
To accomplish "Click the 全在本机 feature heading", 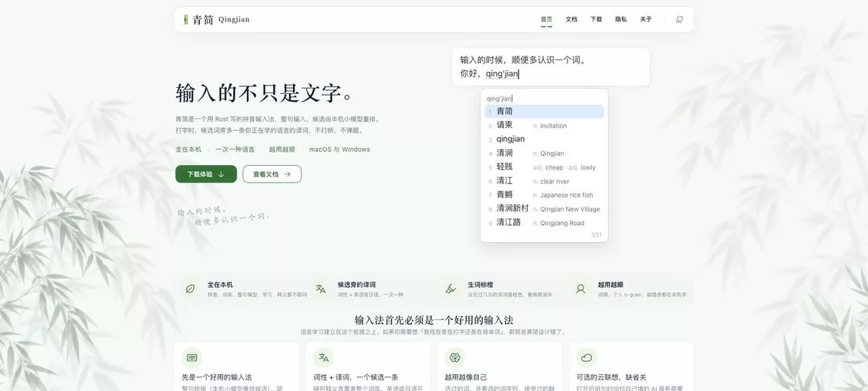I will 220,285.
